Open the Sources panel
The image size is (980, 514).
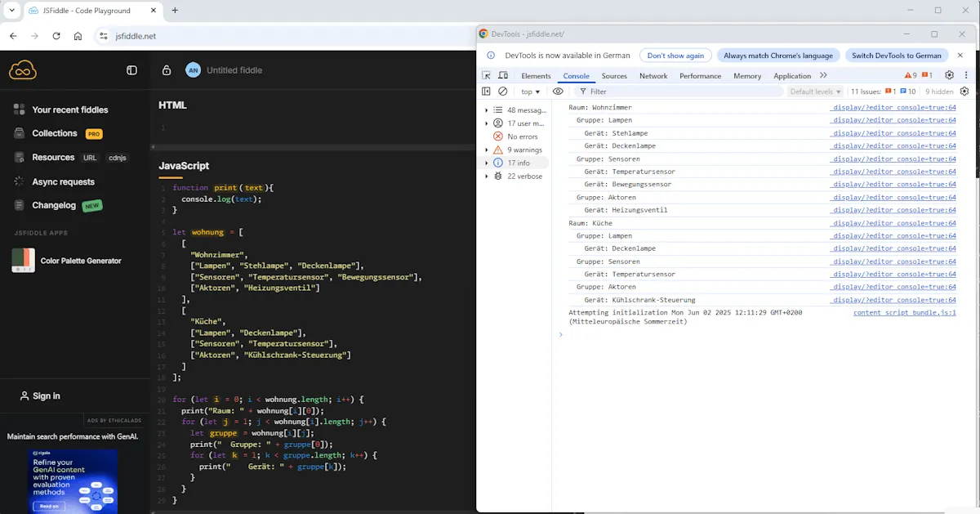[614, 75]
